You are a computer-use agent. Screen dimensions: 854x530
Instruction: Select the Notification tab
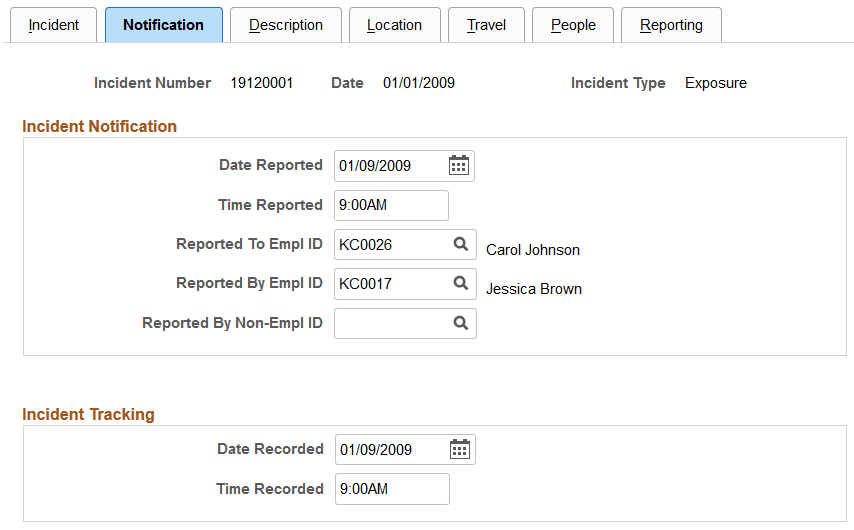pos(163,25)
